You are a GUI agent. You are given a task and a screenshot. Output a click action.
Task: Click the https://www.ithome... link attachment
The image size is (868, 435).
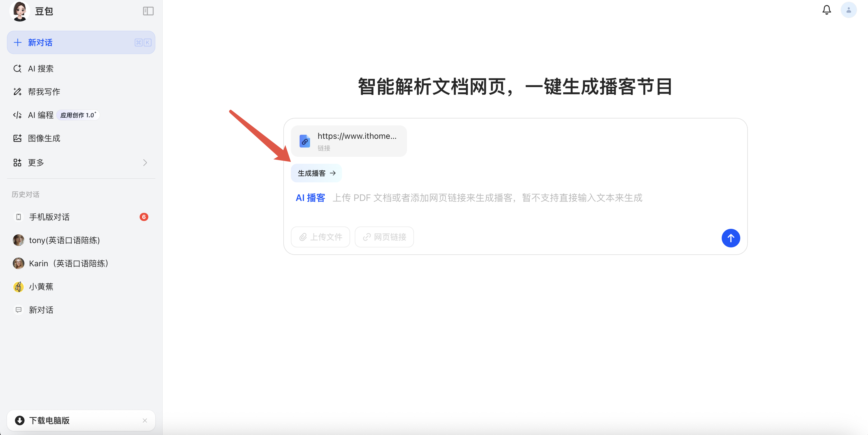tap(349, 141)
